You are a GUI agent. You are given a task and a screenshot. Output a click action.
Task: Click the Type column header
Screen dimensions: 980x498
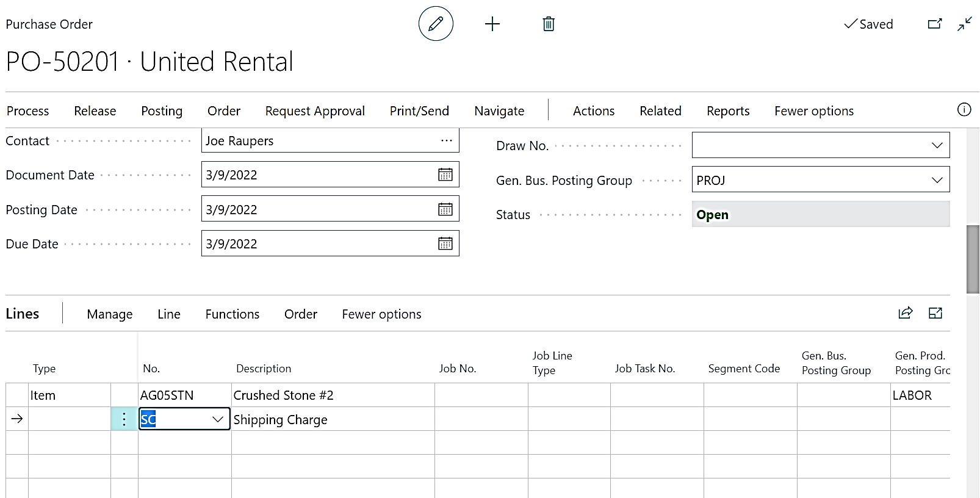pos(44,368)
